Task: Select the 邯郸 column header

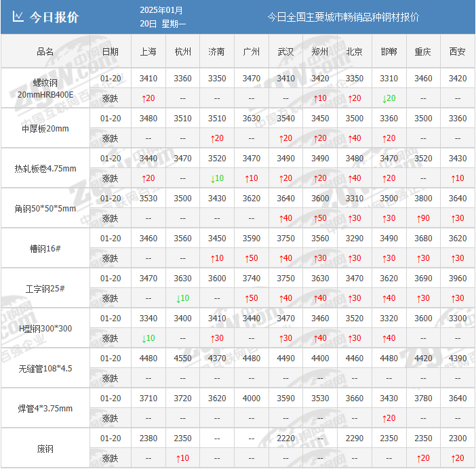Action: point(389,52)
